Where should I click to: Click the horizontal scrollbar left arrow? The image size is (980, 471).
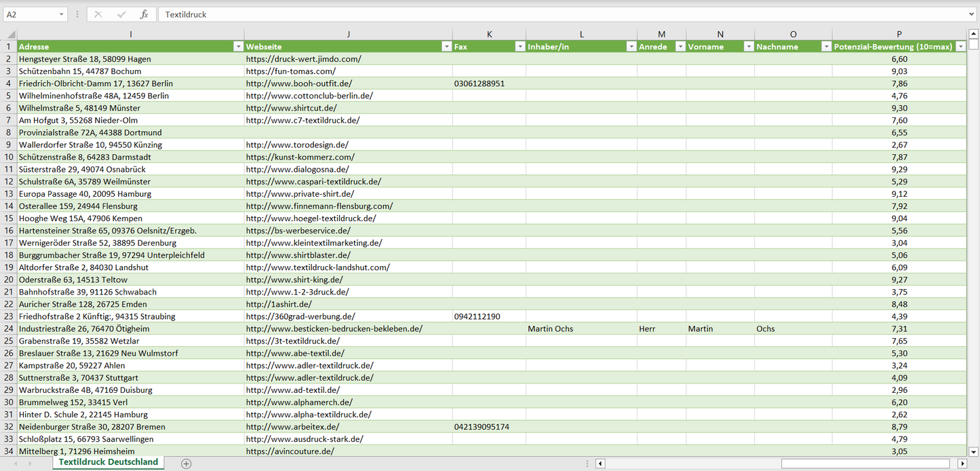600,464
